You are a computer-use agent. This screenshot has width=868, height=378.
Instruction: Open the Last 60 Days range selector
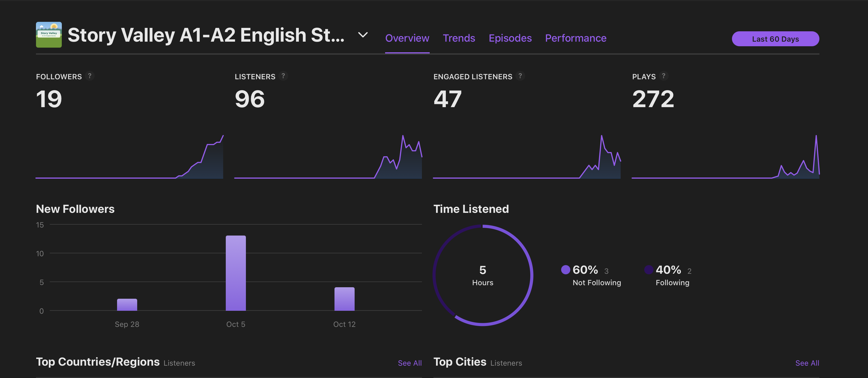pyautogui.click(x=775, y=39)
